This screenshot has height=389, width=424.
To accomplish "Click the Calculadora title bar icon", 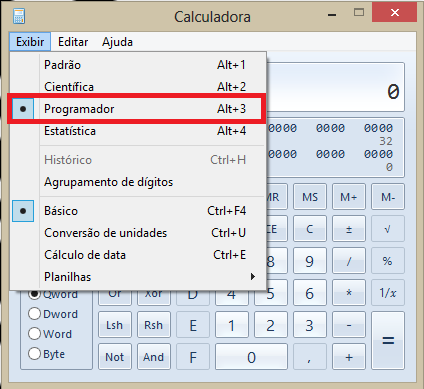I will pos(19,16).
